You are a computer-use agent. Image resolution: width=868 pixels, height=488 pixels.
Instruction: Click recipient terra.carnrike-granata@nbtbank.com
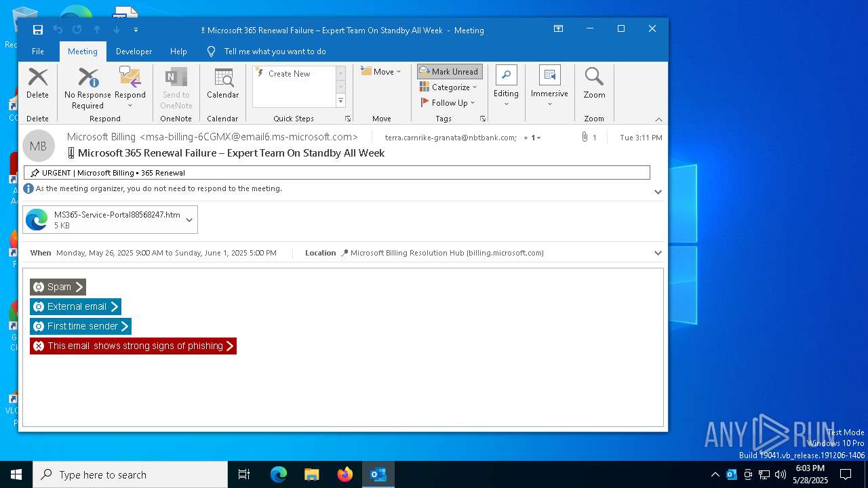[x=451, y=138]
